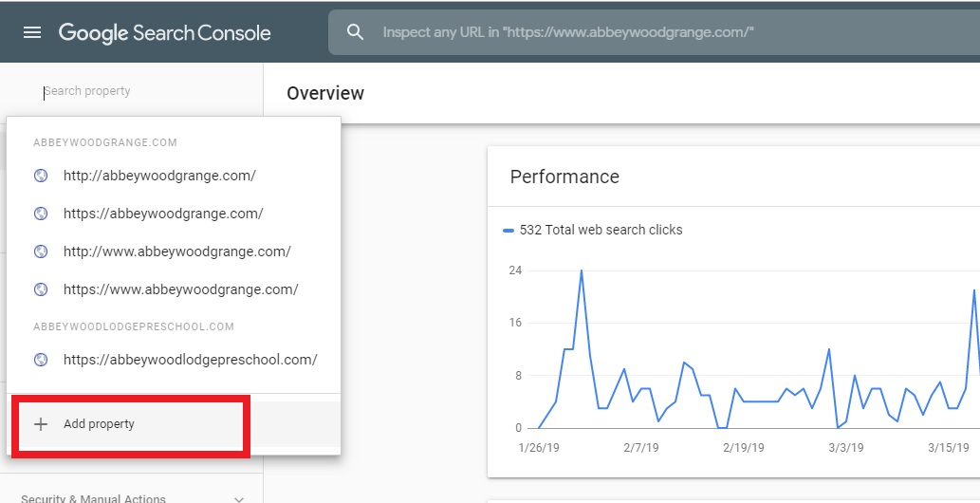The width and height of the screenshot is (980, 503).
Task: Click the magnifier icon in URL inspection bar
Action: (356, 32)
